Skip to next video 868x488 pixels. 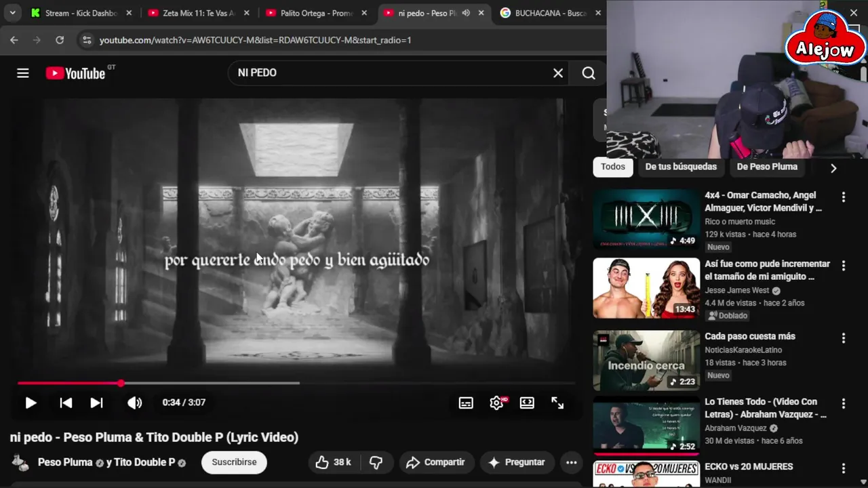tap(97, 403)
